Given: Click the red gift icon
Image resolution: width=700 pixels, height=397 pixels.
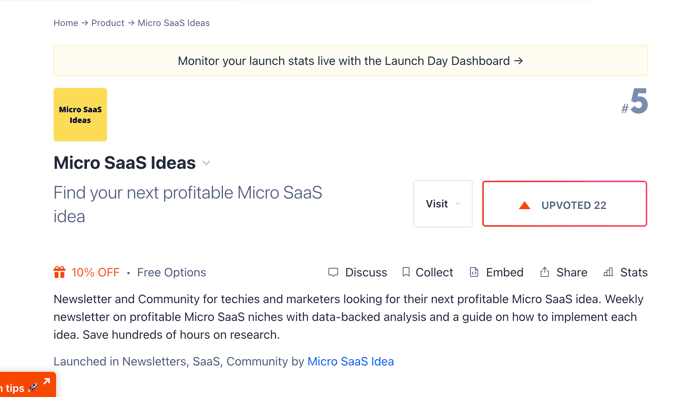Looking at the screenshot, I should click(59, 272).
